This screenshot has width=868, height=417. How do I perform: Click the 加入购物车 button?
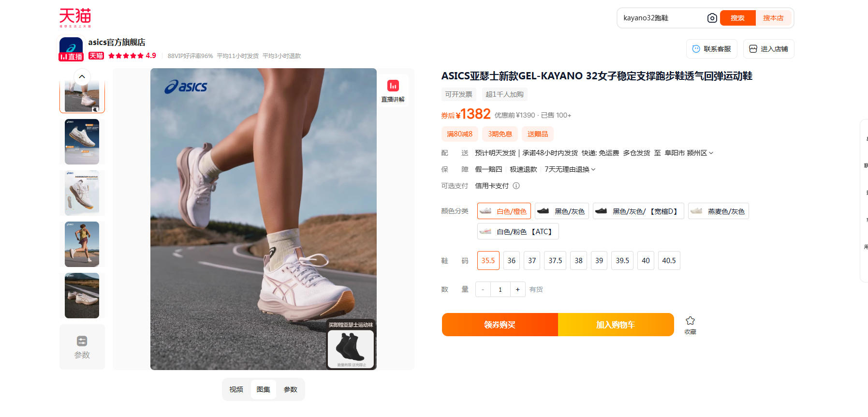pyautogui.click(x=616, y=325)
